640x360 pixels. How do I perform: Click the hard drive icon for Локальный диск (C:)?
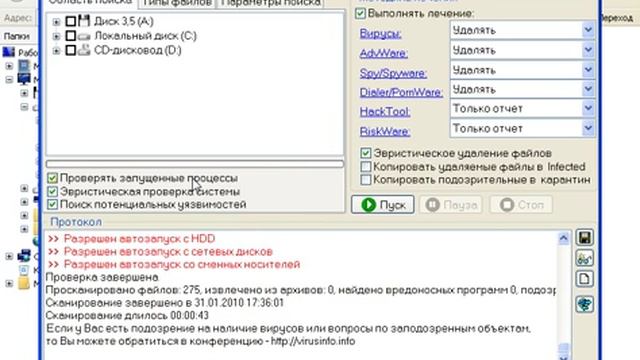(84, 37)
